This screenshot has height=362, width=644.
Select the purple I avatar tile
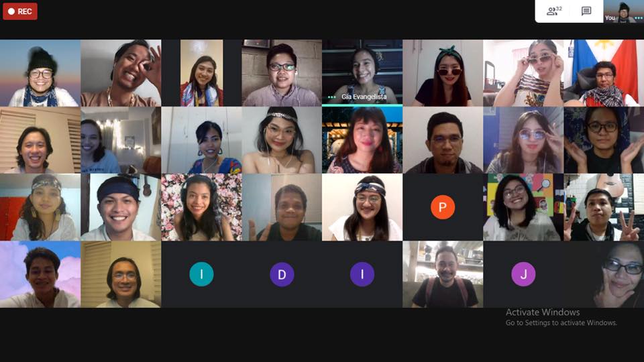[362, 274]
